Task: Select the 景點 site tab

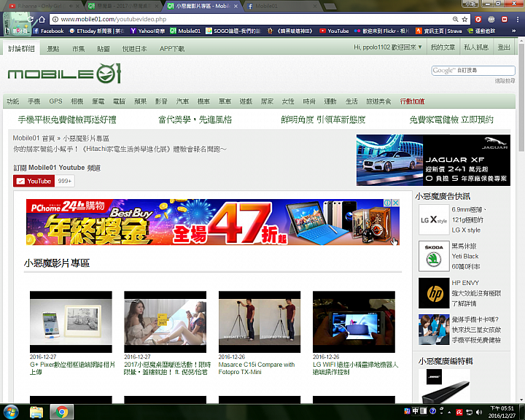Action: (x=53, y=49)
